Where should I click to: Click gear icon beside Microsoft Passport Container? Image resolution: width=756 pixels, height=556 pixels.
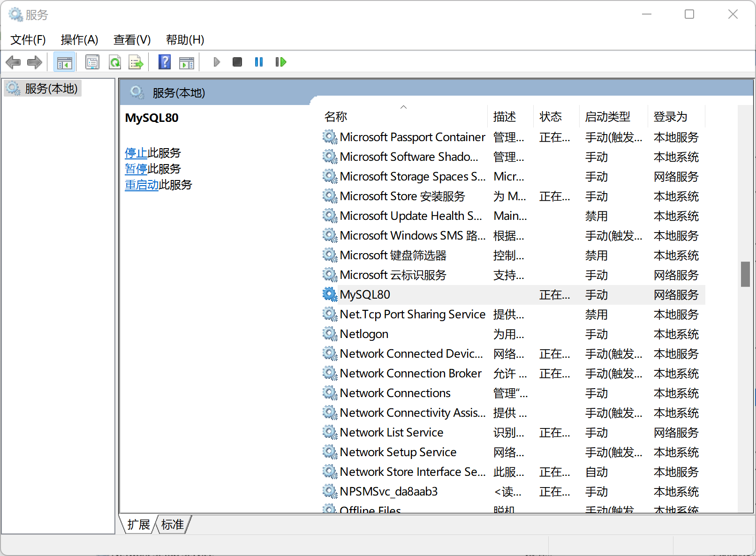330,137
